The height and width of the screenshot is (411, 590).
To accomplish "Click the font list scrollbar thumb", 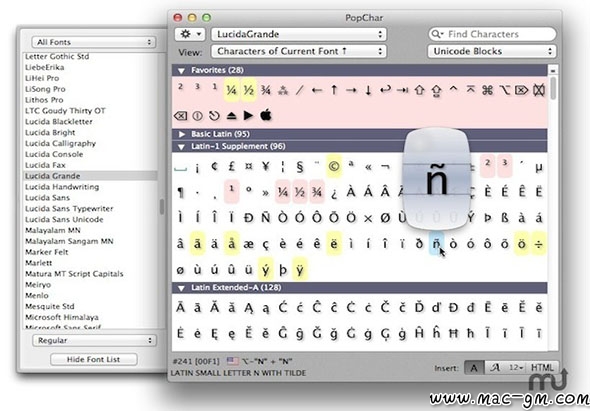I will click(x=162, y=207).
